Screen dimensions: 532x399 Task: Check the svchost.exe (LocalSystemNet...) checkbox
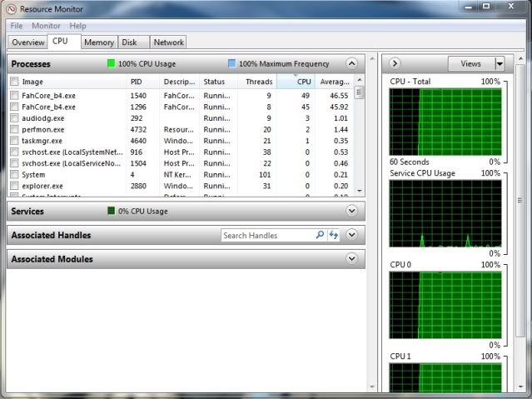pos(14,152)
